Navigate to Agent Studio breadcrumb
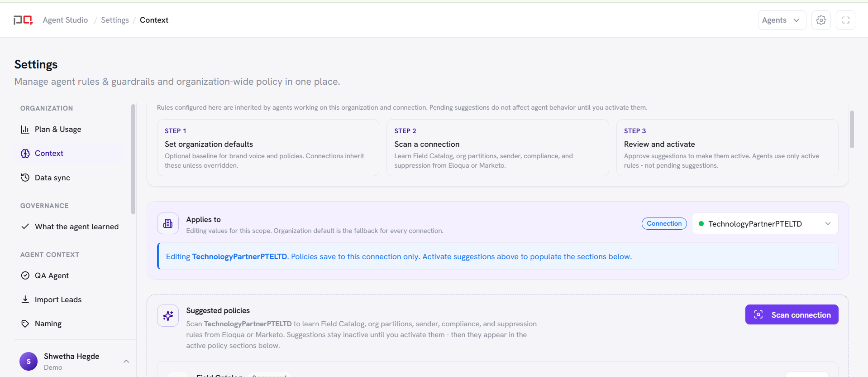Viewport: 868px width, 377px height. click(65, 20)
